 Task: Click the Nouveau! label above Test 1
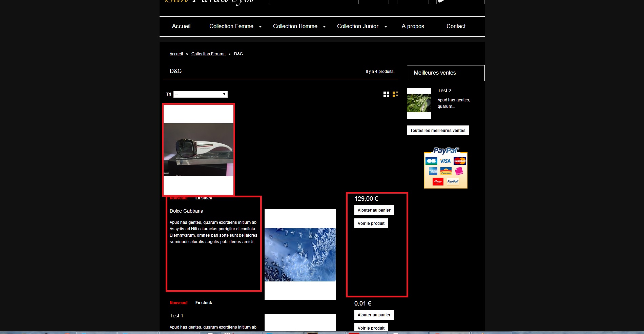[179, 303]
